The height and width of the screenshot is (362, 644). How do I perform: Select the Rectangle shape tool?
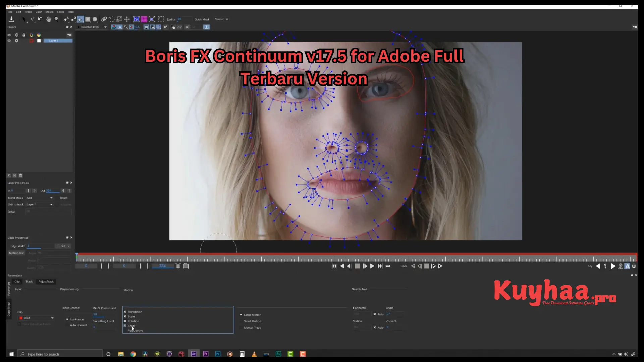[88, 19]
